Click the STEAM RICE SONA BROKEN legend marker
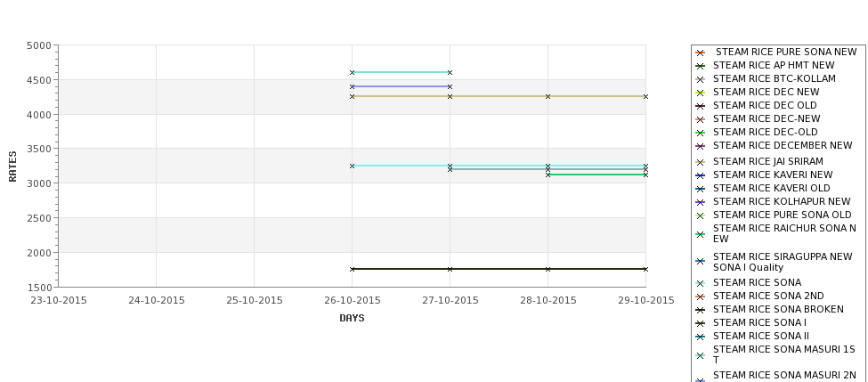Viewport: 868px width, 382px height. click(700, 310)
